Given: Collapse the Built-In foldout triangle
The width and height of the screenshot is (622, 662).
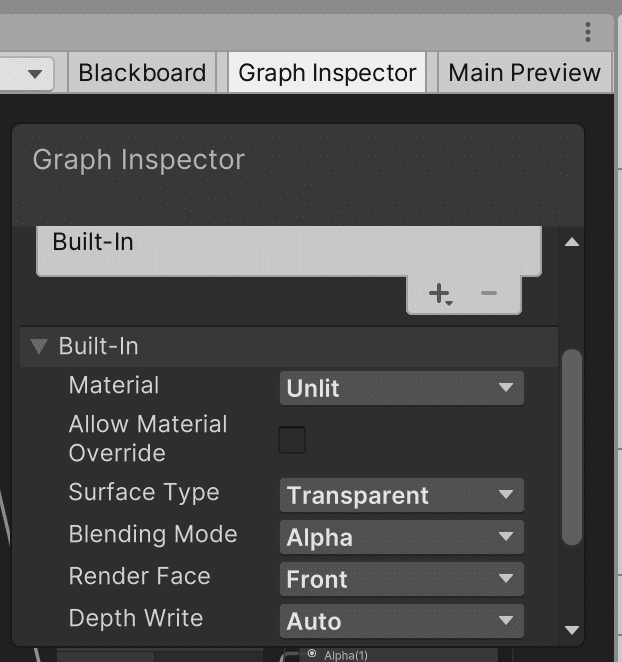Looking at the screenshot, I should pyautogui.click(x=40, y=347).
